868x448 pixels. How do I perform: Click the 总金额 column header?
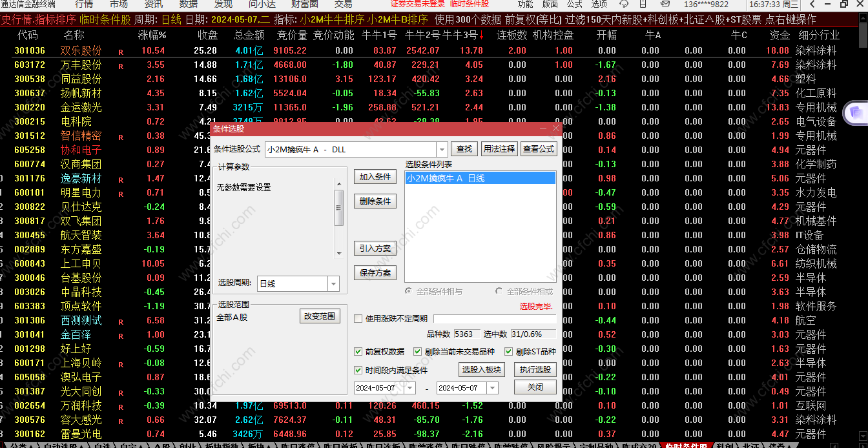click(x=249, y=35)
